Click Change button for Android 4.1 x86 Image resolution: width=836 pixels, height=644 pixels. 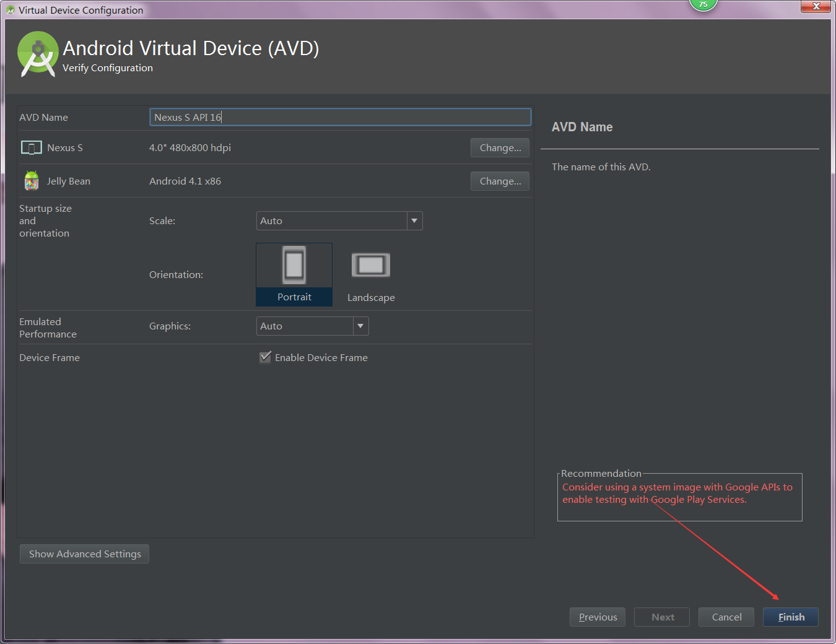(500, 181)
